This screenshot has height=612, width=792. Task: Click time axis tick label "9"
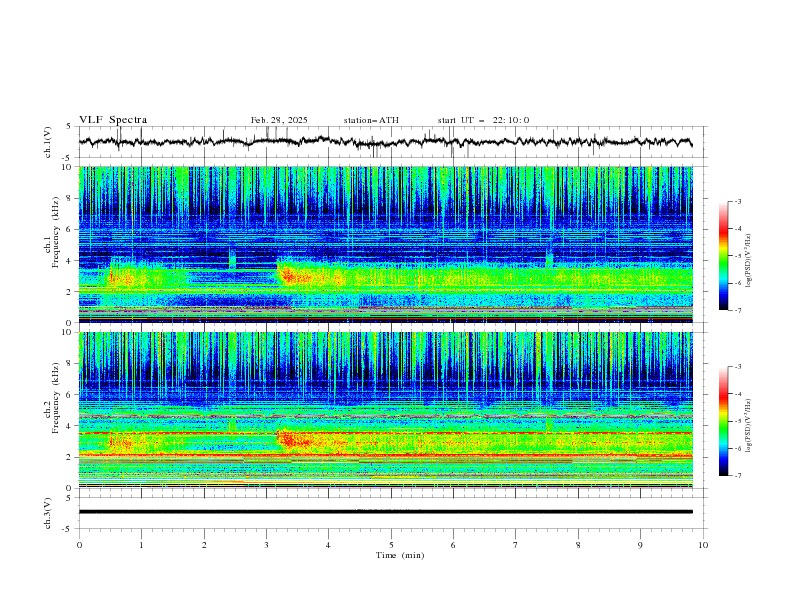(x=640, y=545)
